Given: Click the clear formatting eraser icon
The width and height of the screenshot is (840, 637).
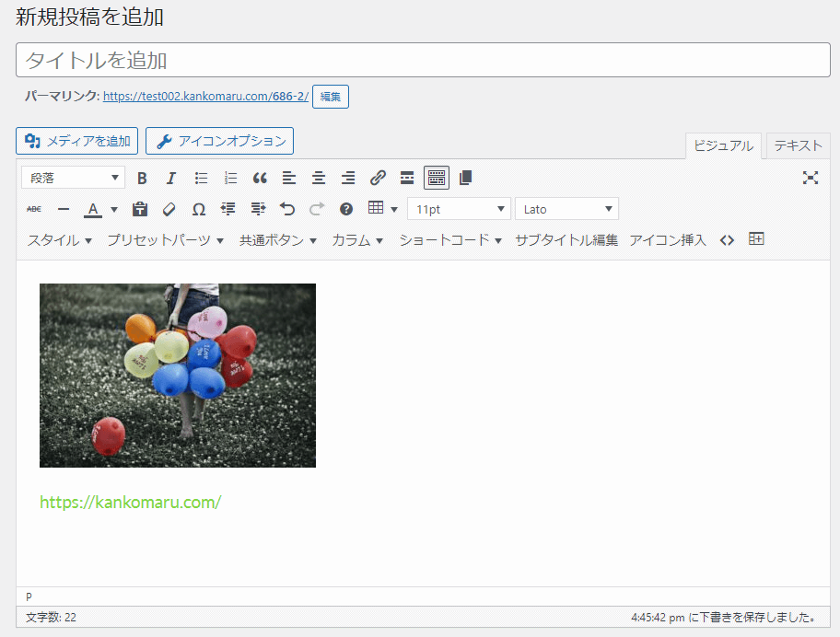Looking at the screenshot, I should click(x=169, y=209).
